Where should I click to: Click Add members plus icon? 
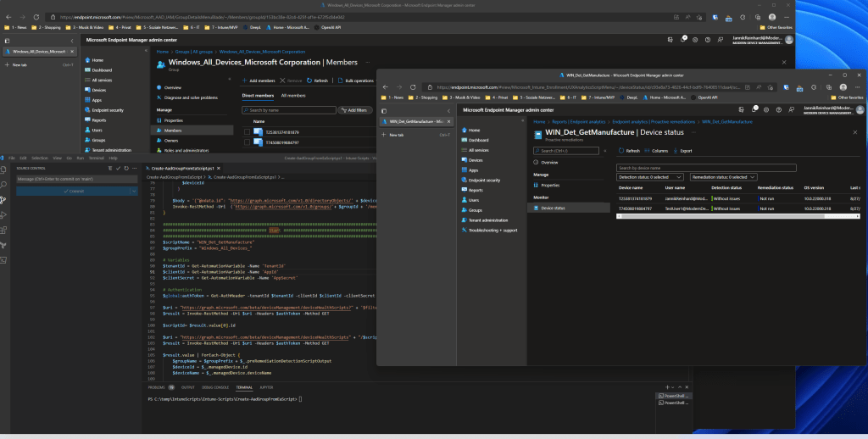pyautogui.click(x=244, y=81)
